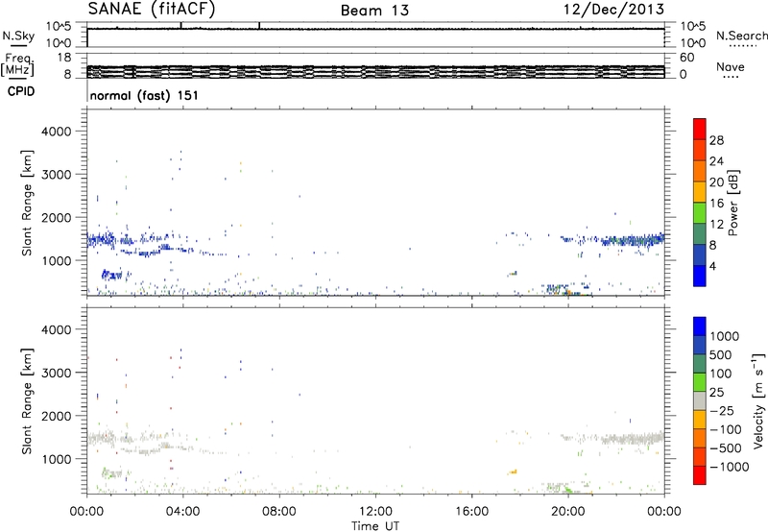Select the 12/Dec/2013 date label

coord(613,10)
